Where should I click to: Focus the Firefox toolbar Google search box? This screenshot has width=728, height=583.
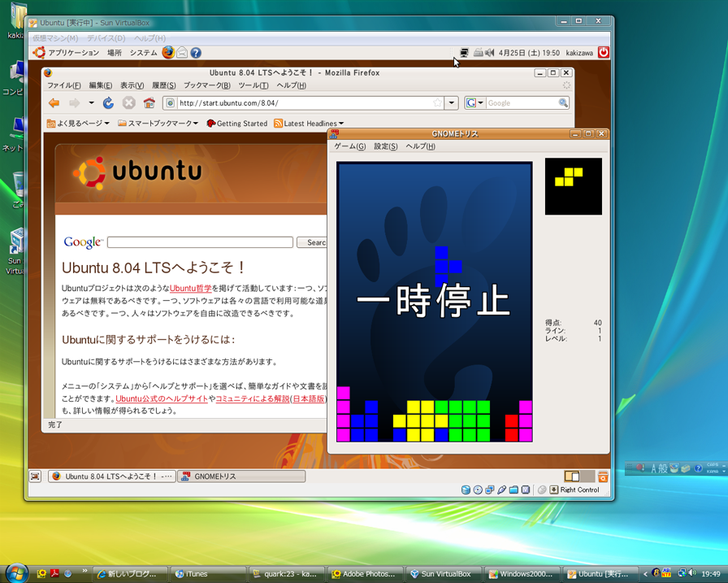(x=522, y=102)
